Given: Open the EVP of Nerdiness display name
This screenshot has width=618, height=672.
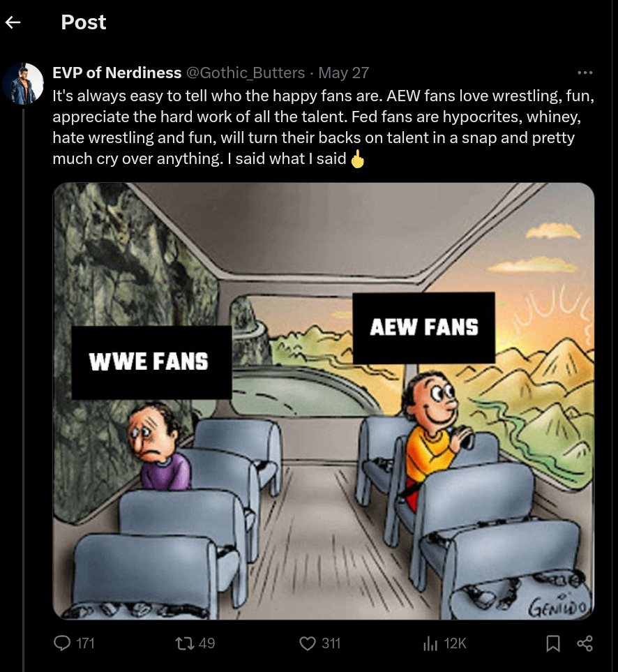Looking at the screenshot, I should click(117, 73).
